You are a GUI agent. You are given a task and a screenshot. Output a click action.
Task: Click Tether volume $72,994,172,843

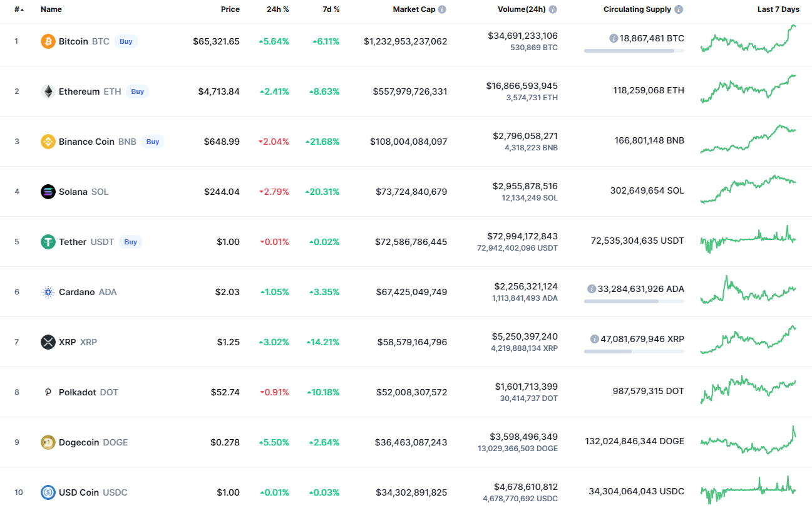tap(523, 236)
